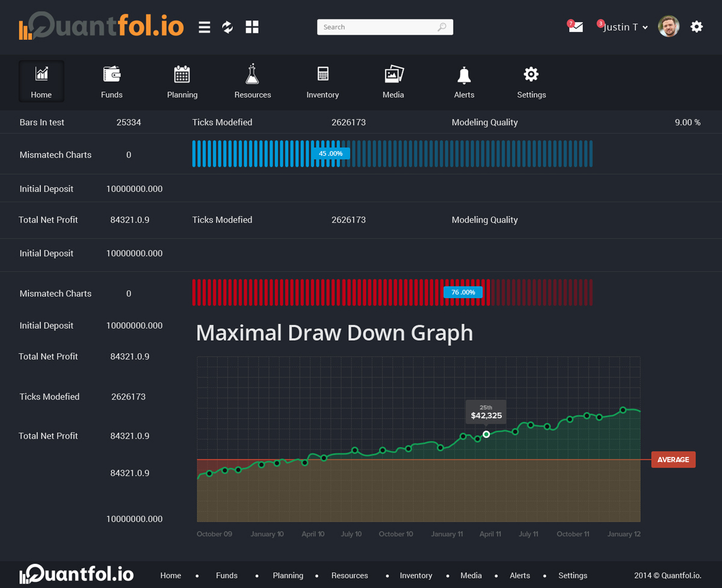The width and height of the screenshot is (722, 588).
Task: Click Settings gear in navigation bar
Action: point(531,82)
